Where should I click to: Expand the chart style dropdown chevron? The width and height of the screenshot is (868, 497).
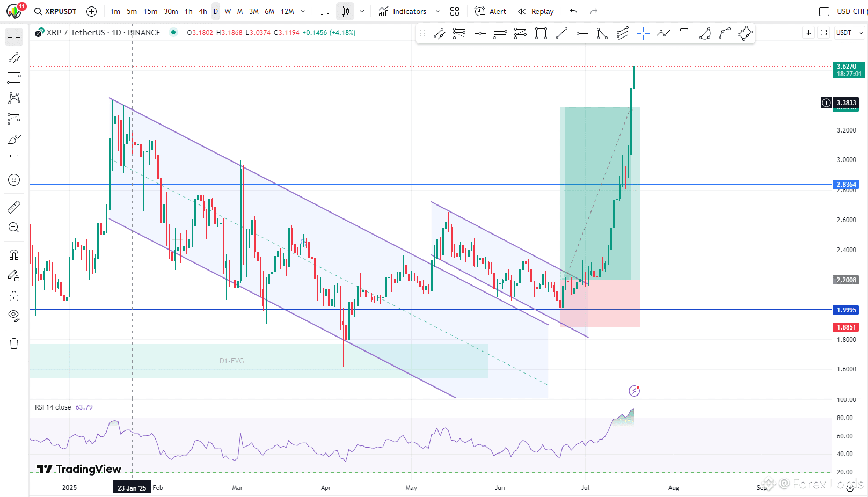pyautogui.click(x=362, y=11)
